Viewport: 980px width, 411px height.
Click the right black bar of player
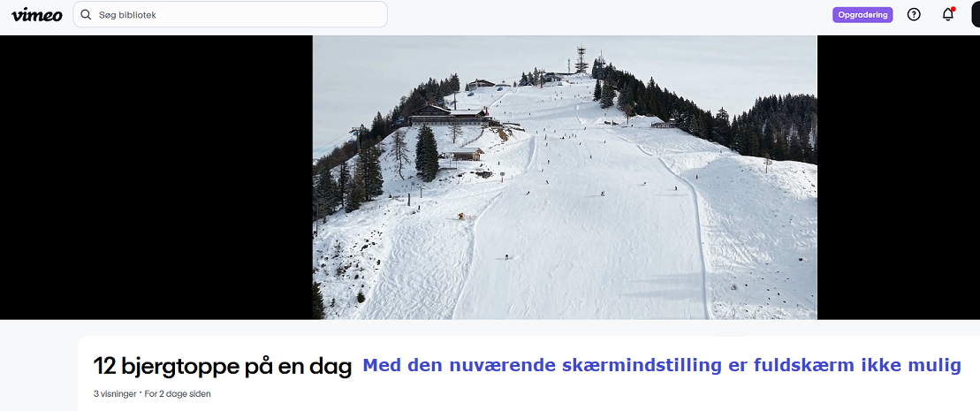899,177
